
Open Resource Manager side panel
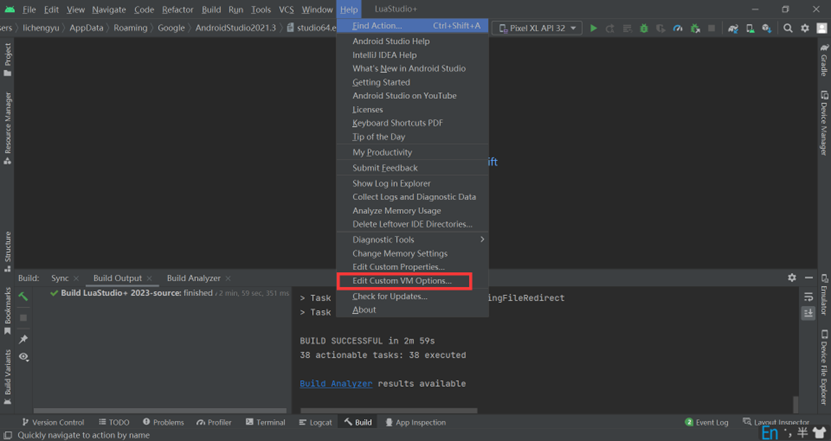coord(7,128)
